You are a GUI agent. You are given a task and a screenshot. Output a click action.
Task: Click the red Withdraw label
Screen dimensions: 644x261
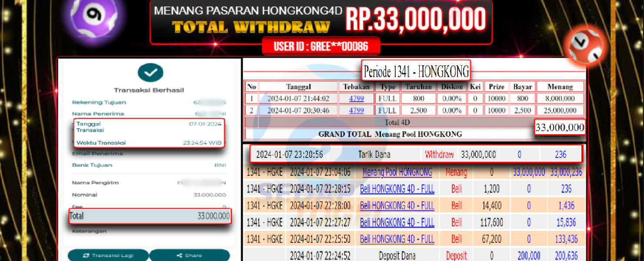click(439, 154)
